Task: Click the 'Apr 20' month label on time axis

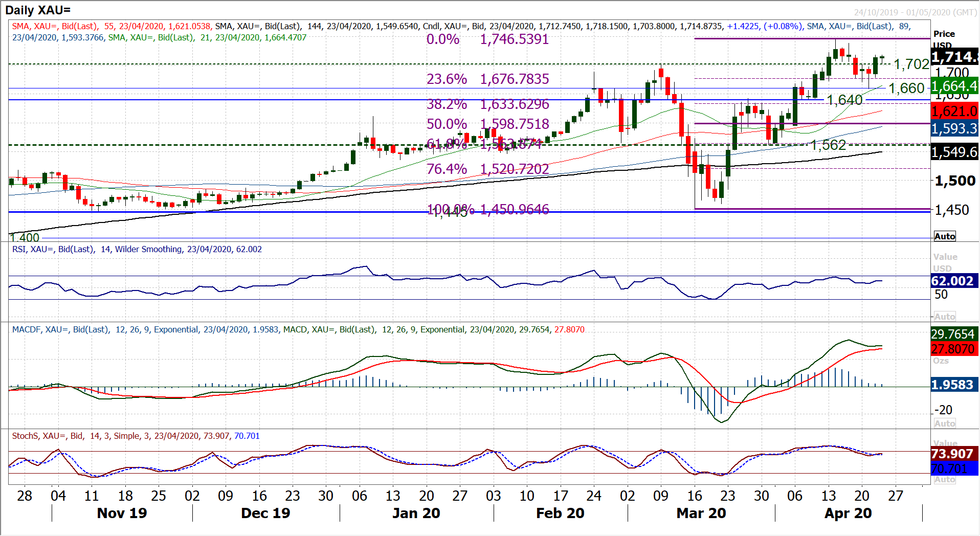Action: coord(848,513)
